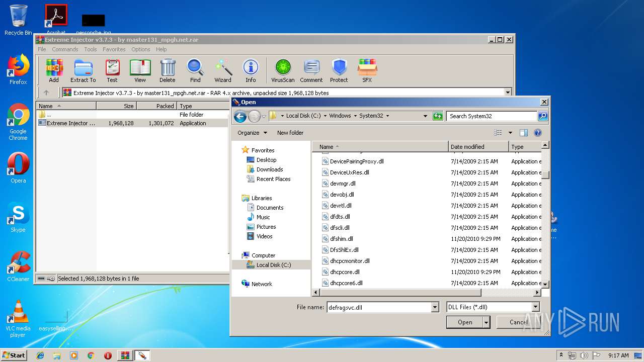Open the view options dropdown arrow

510,133
